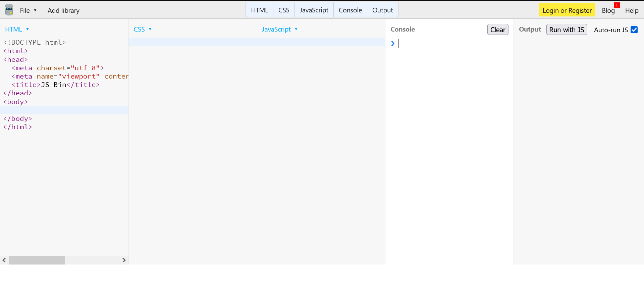This screenshot has height=286, width=644.
Task: Open the Blog link
Action: click(x=608, y=10)
